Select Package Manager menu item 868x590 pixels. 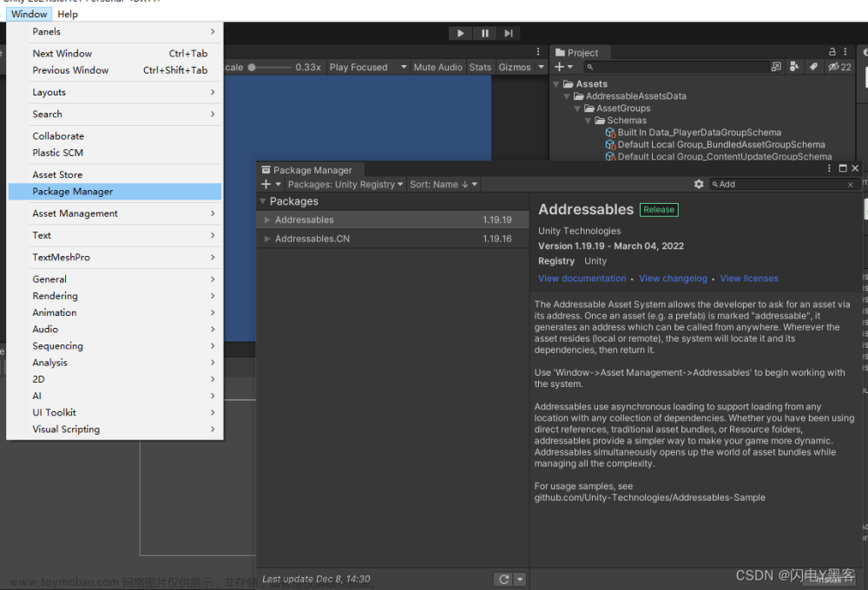[115, 192]
